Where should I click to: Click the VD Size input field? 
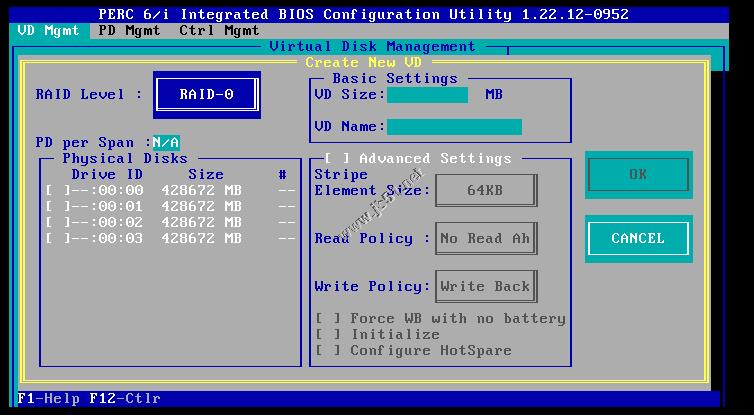pyautogui.click(x=427, y=95)
